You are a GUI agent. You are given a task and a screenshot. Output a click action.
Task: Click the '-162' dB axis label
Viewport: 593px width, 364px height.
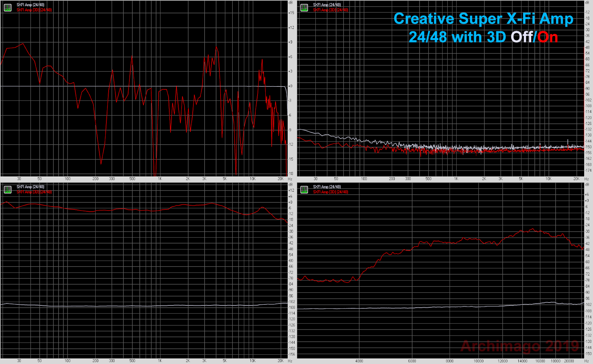tap(588, 159)
